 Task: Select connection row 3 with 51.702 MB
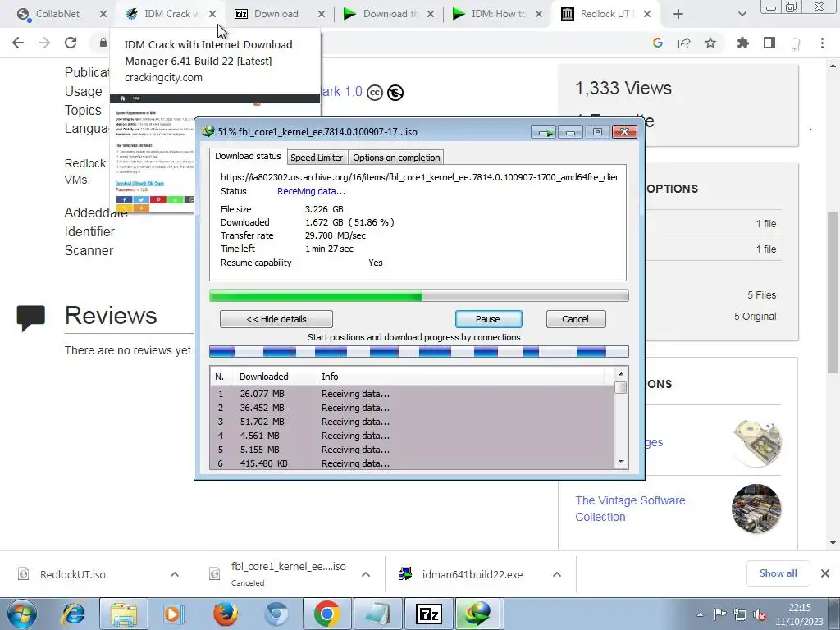coord(412,422)
